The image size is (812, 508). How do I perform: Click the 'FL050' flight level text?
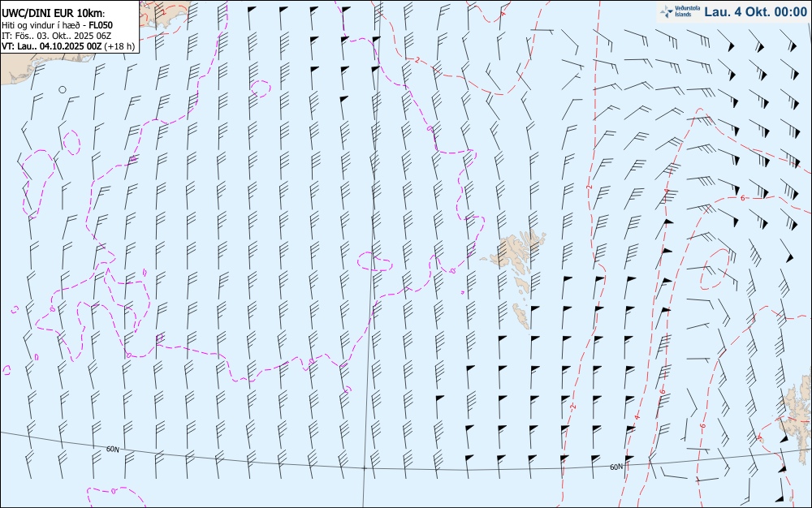coord(101,25)
